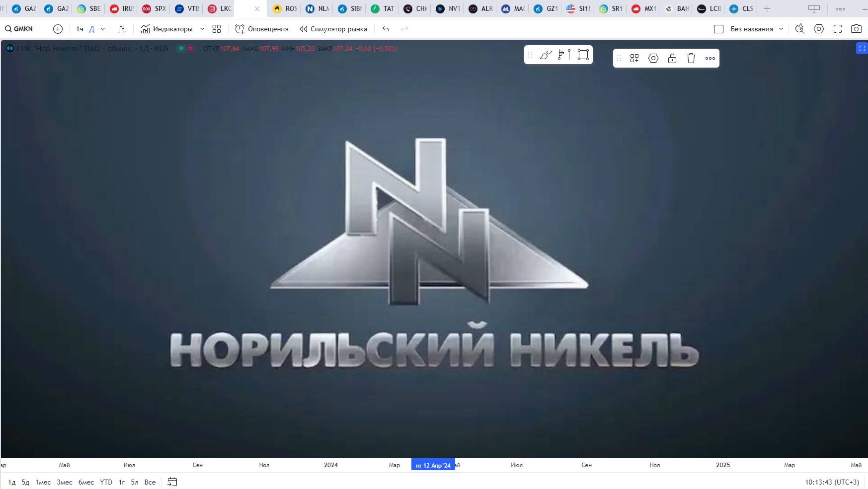The height and width of the screenshot is (489, 868).
Task: Open multi-monitor layout icon in title bar
Action: pos(814,8)
